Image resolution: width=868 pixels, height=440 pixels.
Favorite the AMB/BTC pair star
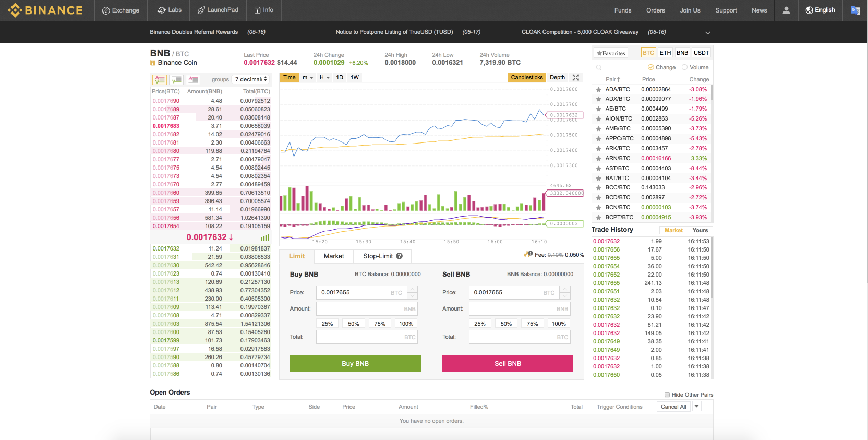coord(598,129)
